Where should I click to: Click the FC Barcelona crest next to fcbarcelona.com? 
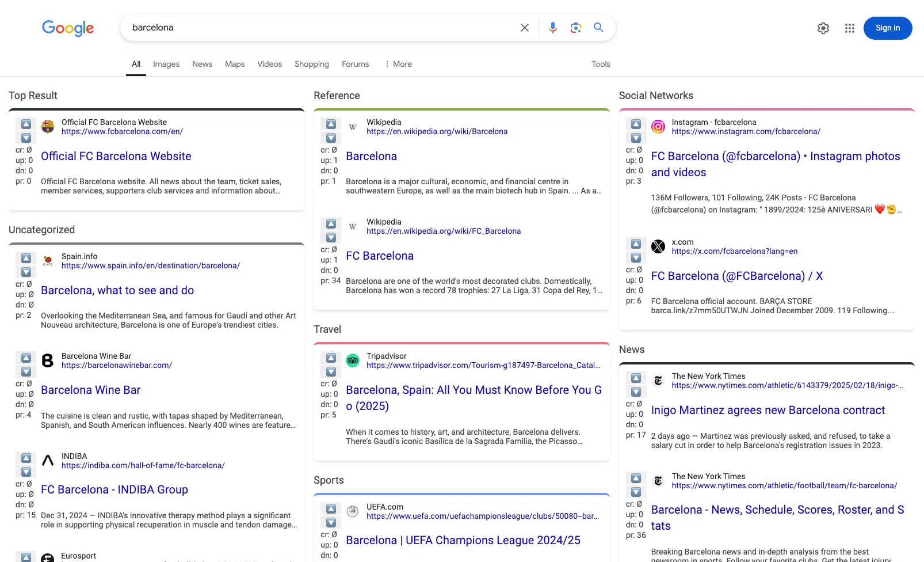[x=48, y=126]
